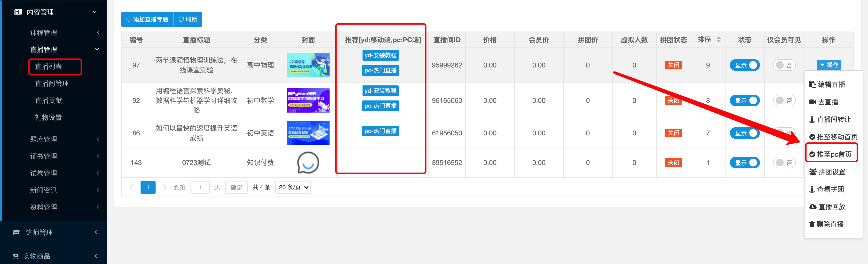Expand 试卷管理 submenu
The width and height of the screenshot is (868, 264).
[98, 173]
